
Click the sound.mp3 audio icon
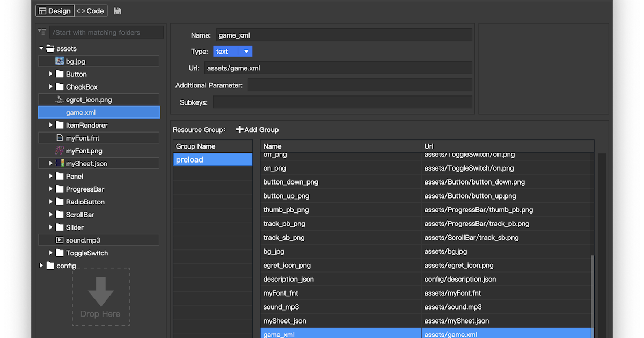click(60, 239)
